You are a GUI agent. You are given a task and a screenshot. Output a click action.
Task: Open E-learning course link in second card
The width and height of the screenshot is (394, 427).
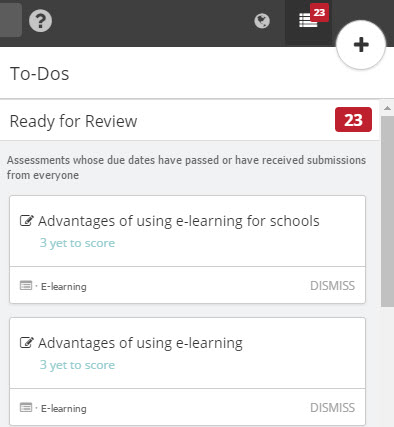(x=64, y=408)
